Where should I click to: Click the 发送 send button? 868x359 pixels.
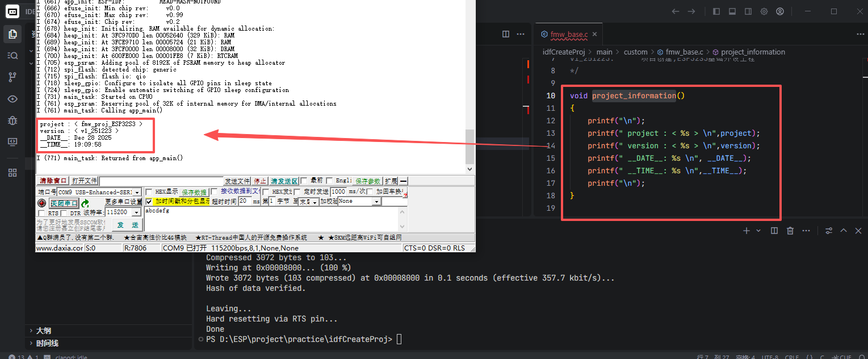(x=127, y=225)
